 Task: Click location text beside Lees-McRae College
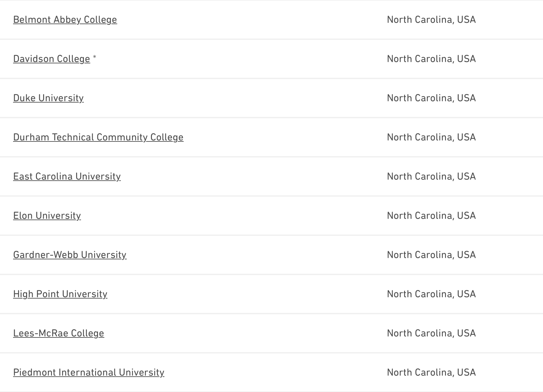click(431, 333)
